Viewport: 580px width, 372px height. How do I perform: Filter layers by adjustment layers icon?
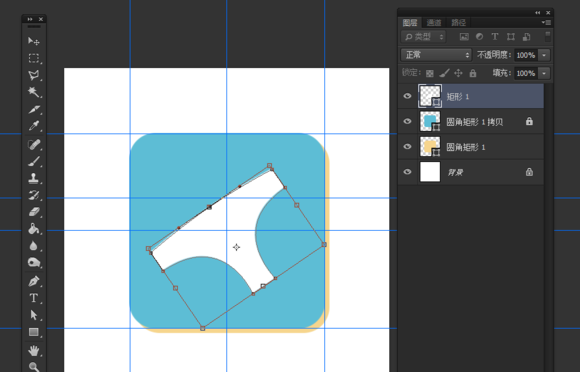479,37
